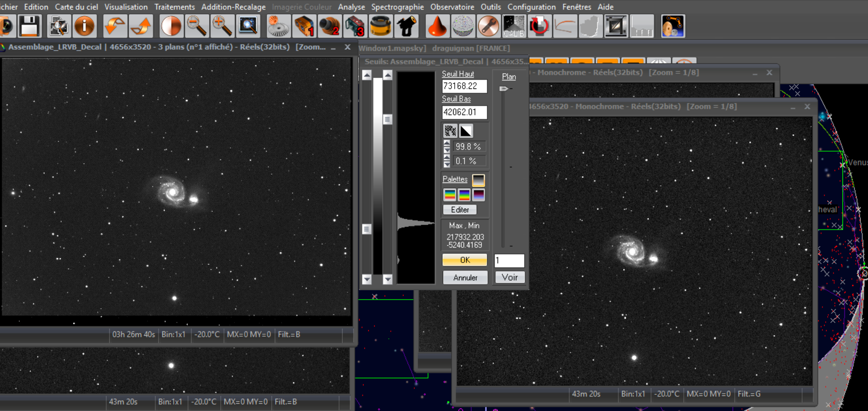Toggle the speckled auto-threshold pattern button
Image resolution: width=868 pixels, height=411 pixels.
coord(450,131)
